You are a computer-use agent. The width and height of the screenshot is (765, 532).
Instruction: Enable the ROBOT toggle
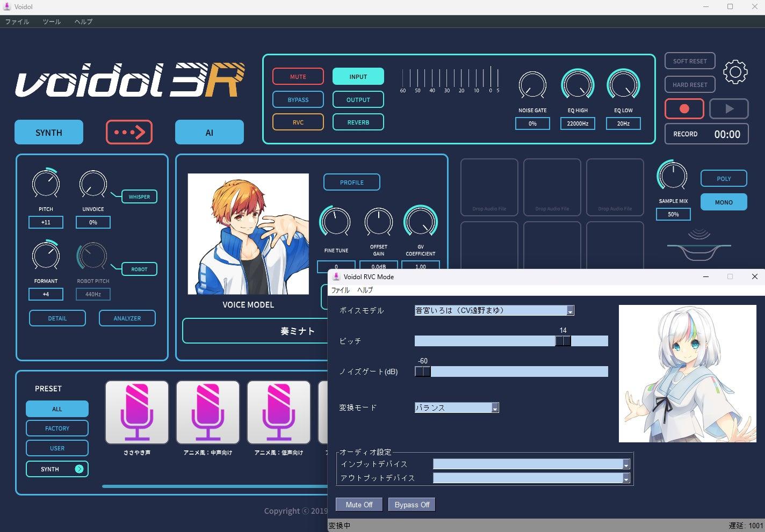coord(139,269)
